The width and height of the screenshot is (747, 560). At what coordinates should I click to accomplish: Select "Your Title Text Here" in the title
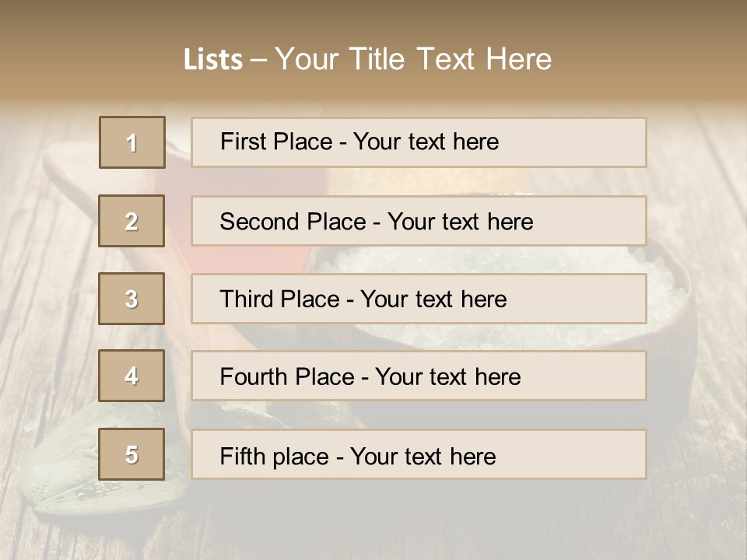click(x=413, y=59)
